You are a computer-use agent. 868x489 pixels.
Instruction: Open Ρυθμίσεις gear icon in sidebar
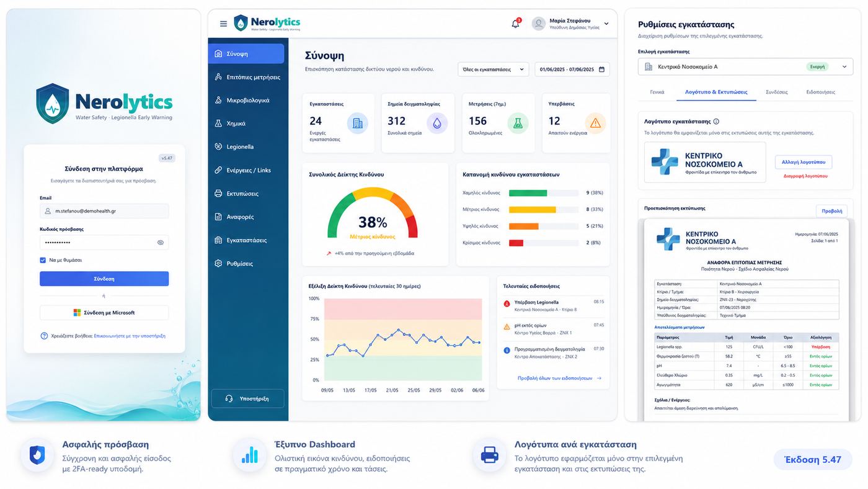(218, 264)
